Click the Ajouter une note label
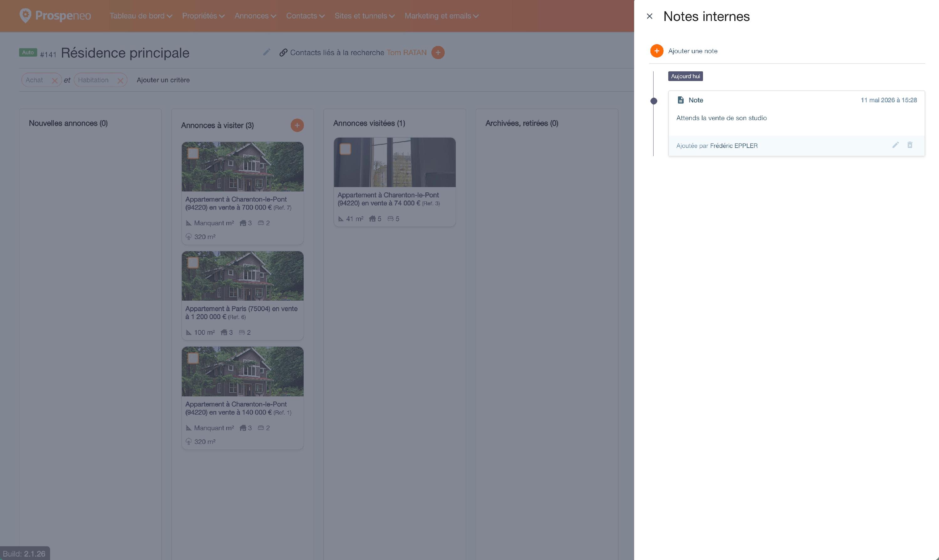This screenshot has width=939, height=560. [693, 51]
